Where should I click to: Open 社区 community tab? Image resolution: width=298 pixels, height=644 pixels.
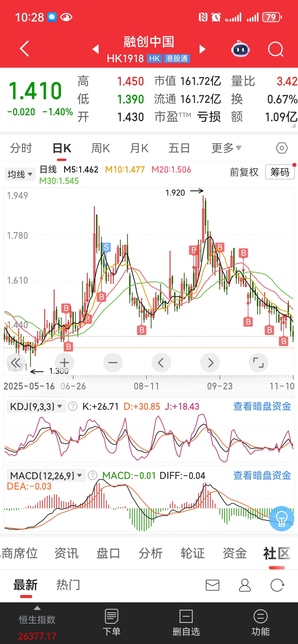click(277, 553)
